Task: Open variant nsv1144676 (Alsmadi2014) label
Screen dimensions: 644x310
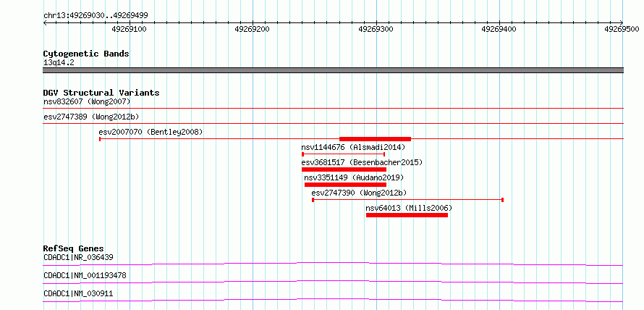Action: 353,147
